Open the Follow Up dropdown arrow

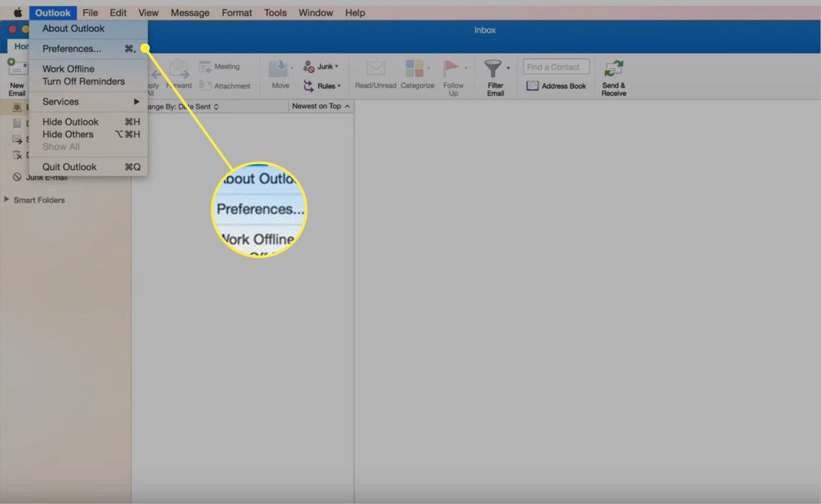(466, 68)
